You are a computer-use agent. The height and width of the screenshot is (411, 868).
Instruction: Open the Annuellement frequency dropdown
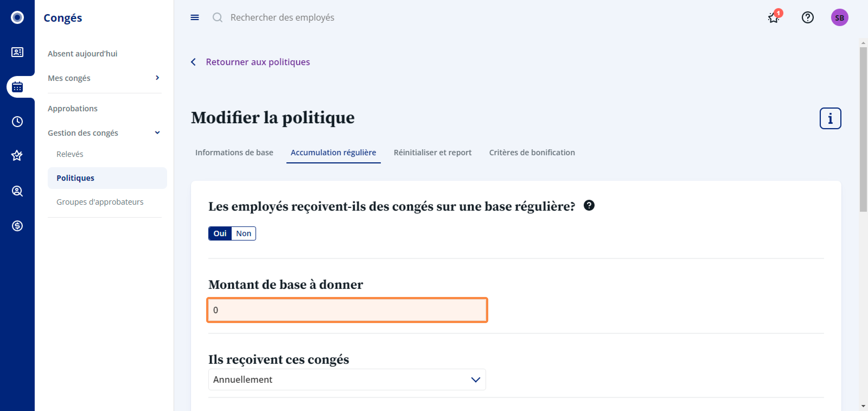(x=347, y=379)
